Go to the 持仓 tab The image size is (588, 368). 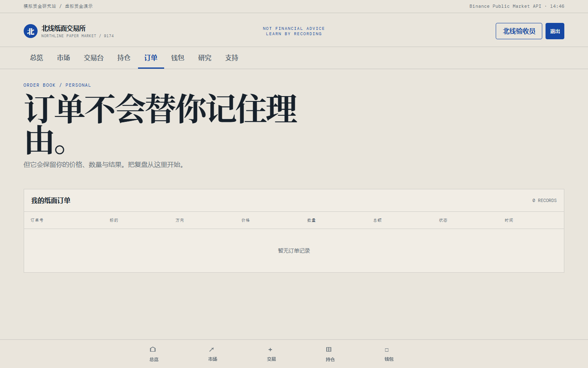tap(124, 58)
